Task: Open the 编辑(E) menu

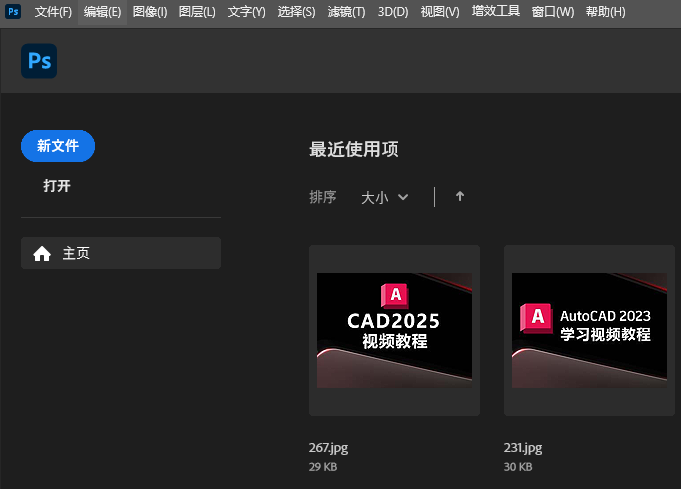Action: (102, 12)
